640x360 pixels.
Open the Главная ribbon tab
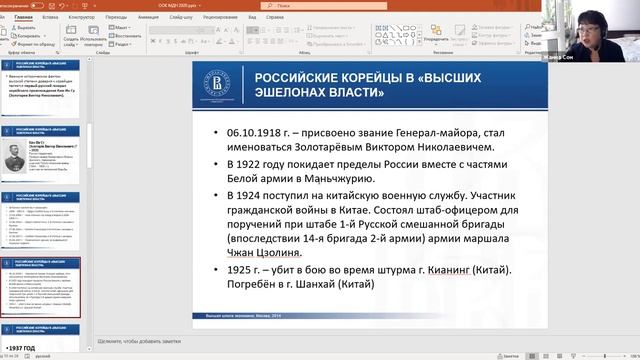[23, 17]
